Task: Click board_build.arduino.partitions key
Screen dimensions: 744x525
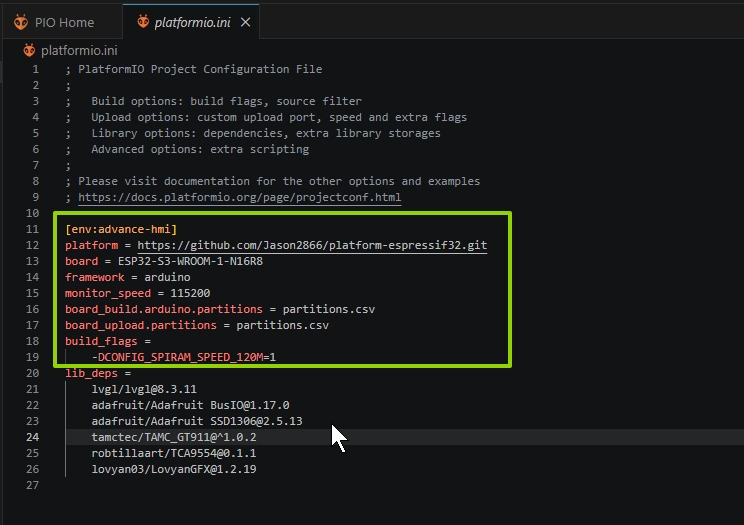Action: point(164,309)
